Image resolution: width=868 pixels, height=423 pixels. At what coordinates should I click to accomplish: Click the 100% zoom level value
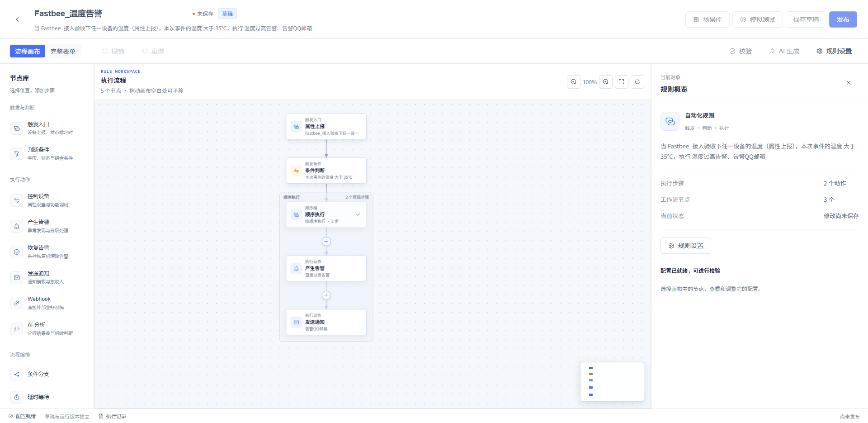(x=590, y=82)
